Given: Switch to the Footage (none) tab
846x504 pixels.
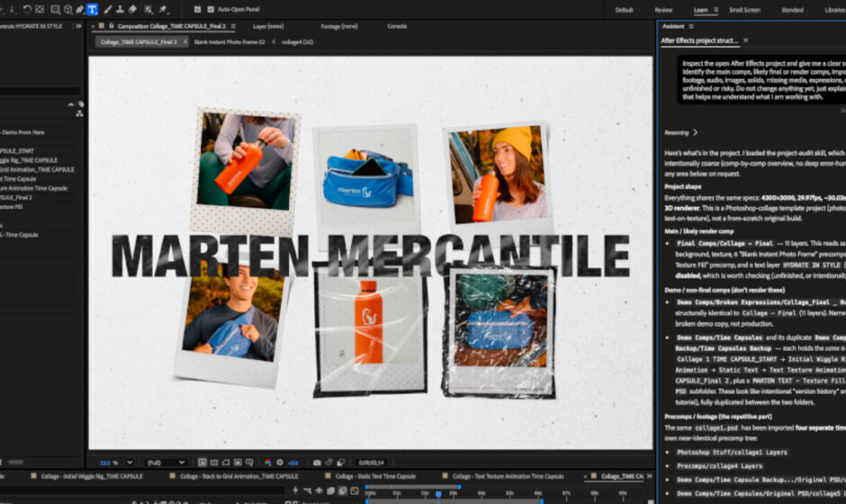Looking at the screenshot, I should click(x=338, y=26).
